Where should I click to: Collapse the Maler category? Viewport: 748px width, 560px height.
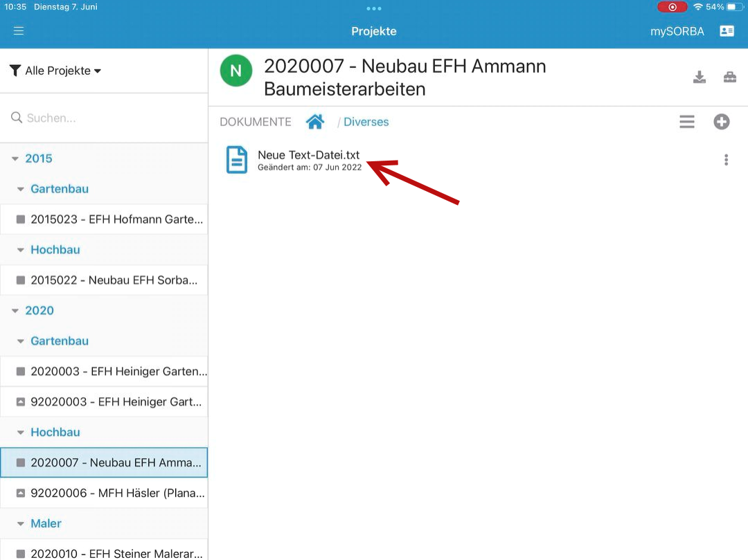21,524
